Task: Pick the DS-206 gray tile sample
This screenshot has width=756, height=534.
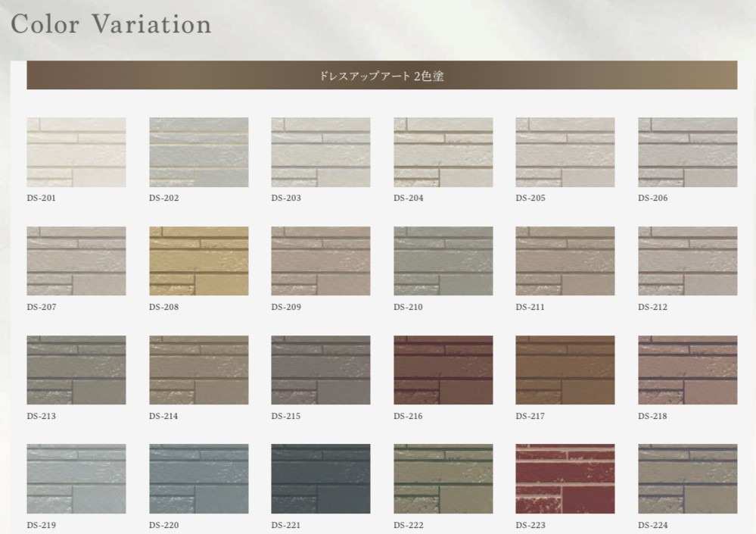Action: pyautogui.click(x=687, y=152)
